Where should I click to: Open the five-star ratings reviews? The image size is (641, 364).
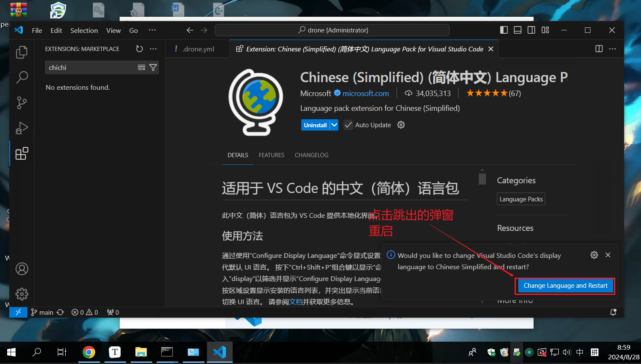pos(493,94)
